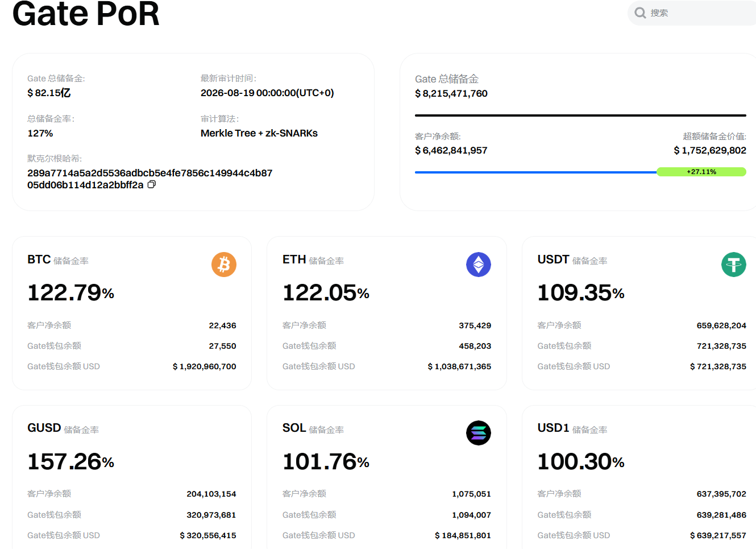Click USDT Gate wallet balance 721,328,735
The height and width of the screenshot is (549, 756).
[721, 346]
